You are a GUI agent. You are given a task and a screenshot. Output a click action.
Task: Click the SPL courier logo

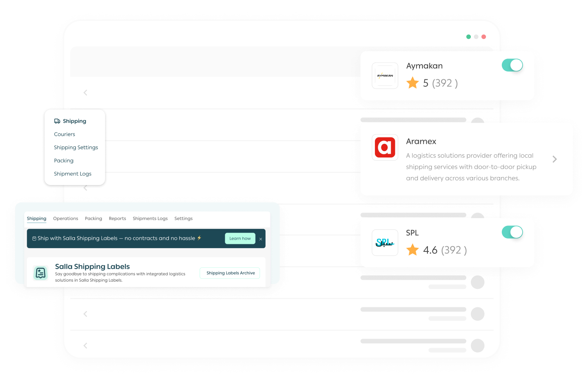point(385,242)
